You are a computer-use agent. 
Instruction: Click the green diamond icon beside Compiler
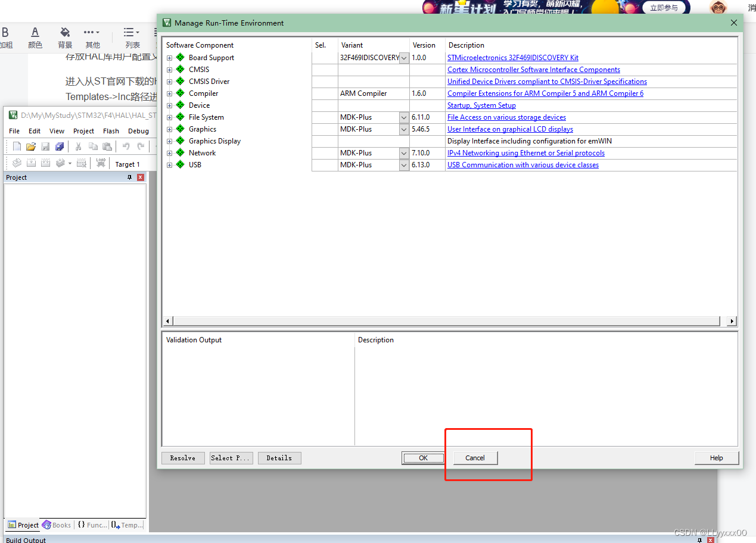click(180, 93)
